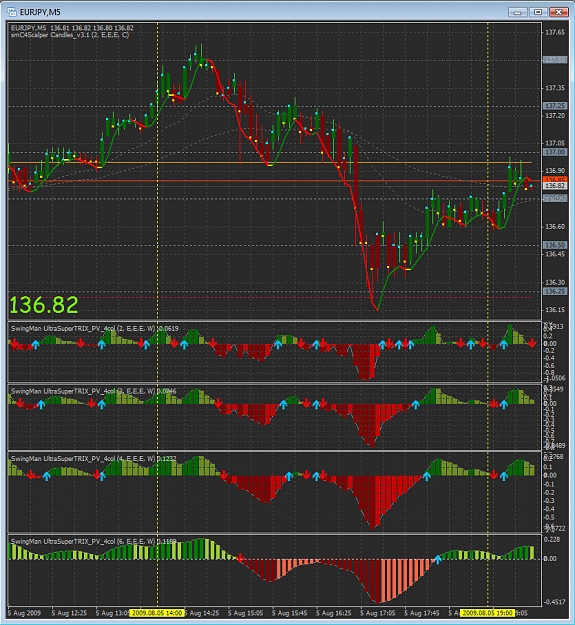Click the 0.228 scale value in the bottom panel
The width and height of the screenshot is (575, 625).
click(552, 540)
